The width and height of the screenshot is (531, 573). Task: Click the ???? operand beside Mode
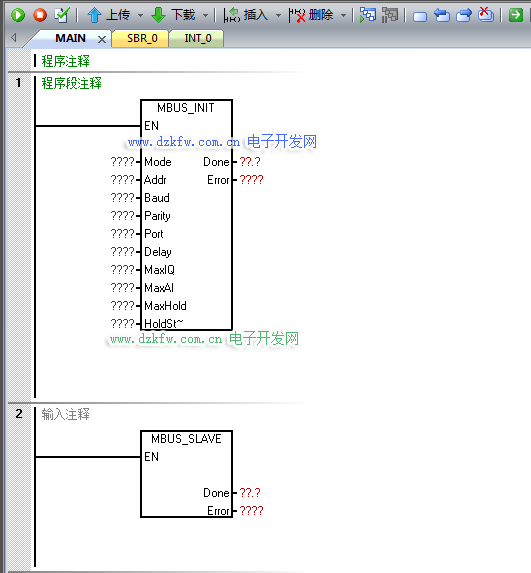123,162
